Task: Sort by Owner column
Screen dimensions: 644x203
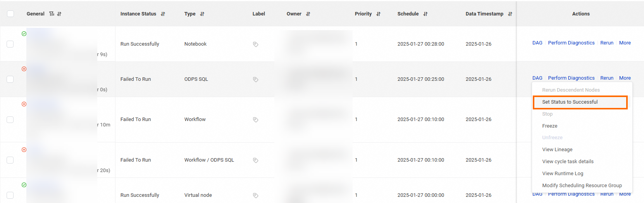Action: pyautogui.click(x=308, y=14)
